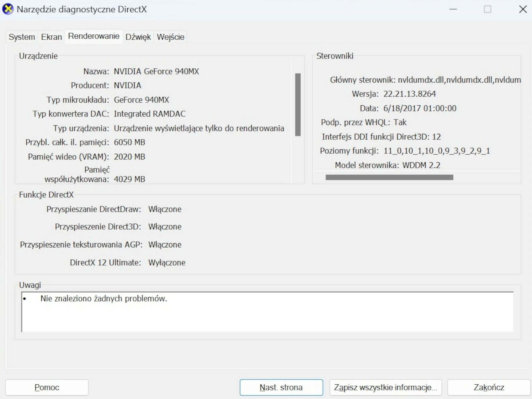Click the Nast. strona button
The image size is (532, 399).
pyautogui.click(x=281, y=387)
